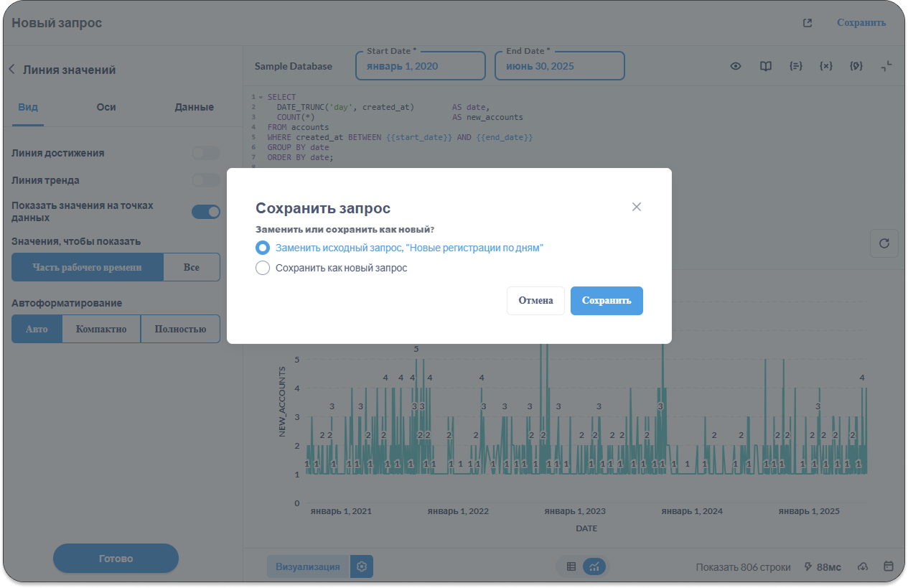Click the eye preview icon in editor toolbar
The image size is (908, 588).
[736, 66]
